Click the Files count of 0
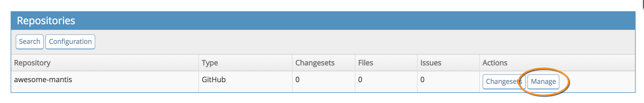644x103 pixels. [360, 80]
